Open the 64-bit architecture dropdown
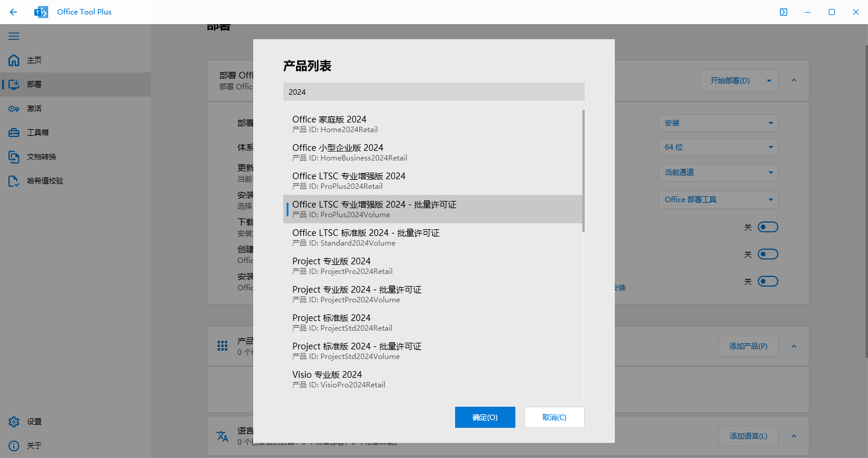Viewport: 868px width, 458px height. pos(718,147)
